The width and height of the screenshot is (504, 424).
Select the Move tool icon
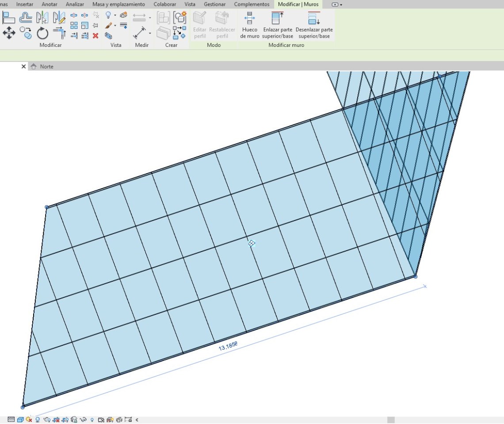(9, 33)
